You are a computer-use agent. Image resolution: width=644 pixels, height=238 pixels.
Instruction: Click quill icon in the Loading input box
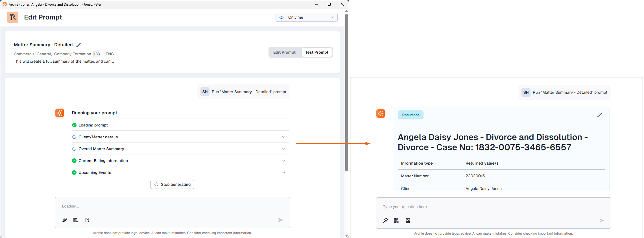(64, 220)
